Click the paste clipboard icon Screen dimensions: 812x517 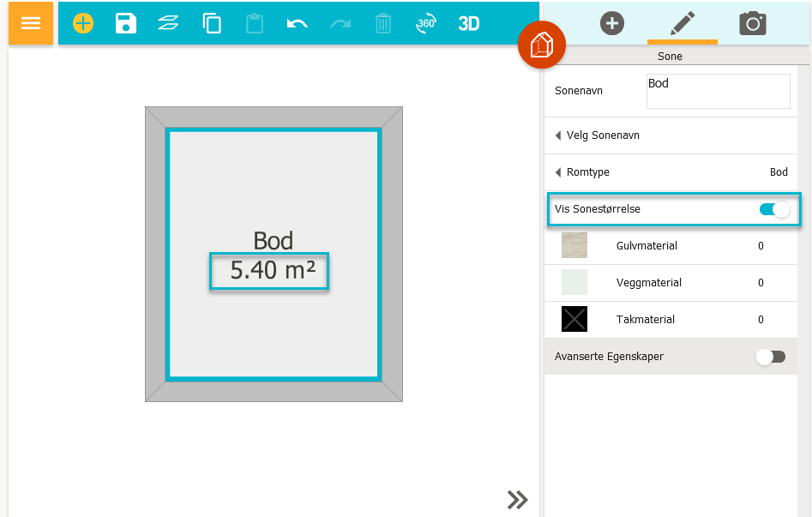(x=255, y=23)
